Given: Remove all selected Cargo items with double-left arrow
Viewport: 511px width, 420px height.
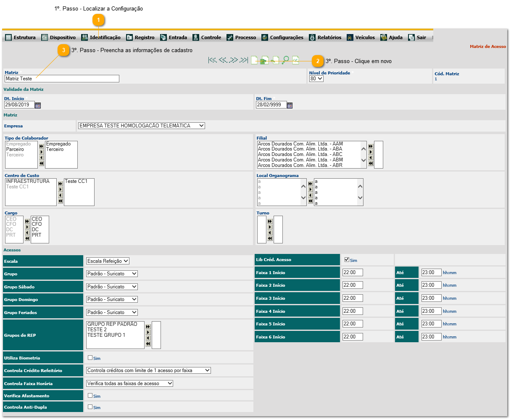Looking at the screenshot, I should click(x=27, y=238).
